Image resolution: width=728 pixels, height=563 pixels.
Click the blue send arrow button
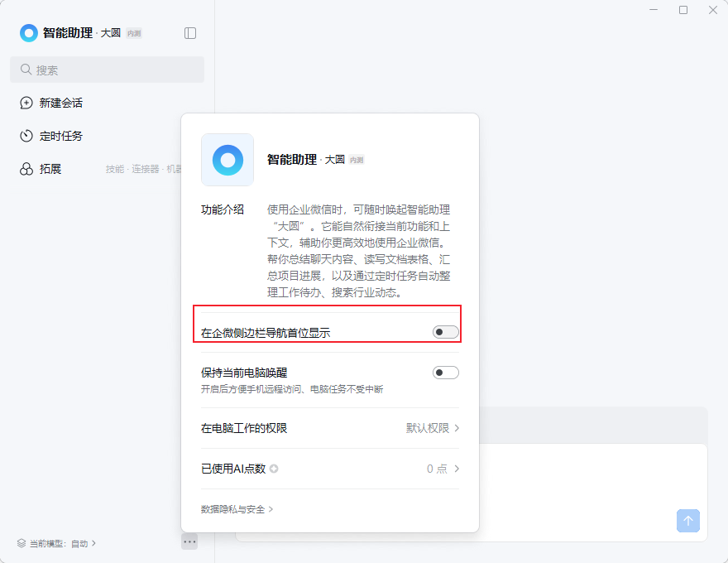688,521
